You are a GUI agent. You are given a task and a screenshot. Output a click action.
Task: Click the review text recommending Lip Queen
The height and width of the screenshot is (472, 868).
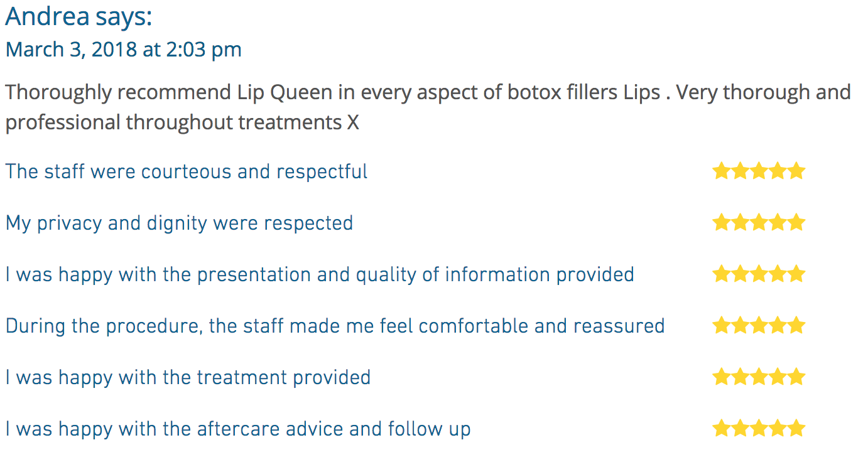point(428,107)
